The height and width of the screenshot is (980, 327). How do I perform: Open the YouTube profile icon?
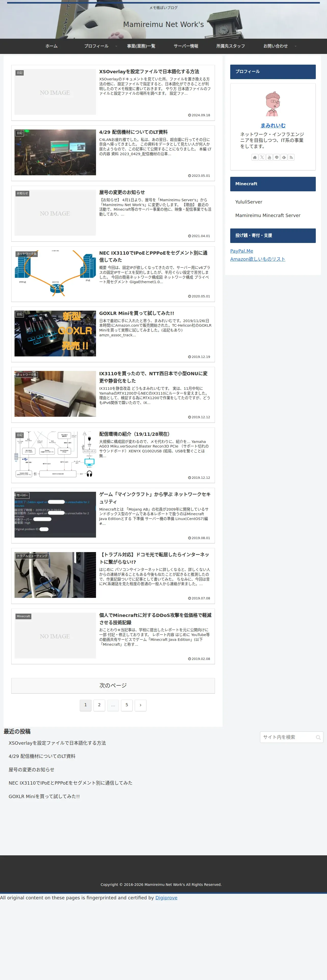click(269, 157)
